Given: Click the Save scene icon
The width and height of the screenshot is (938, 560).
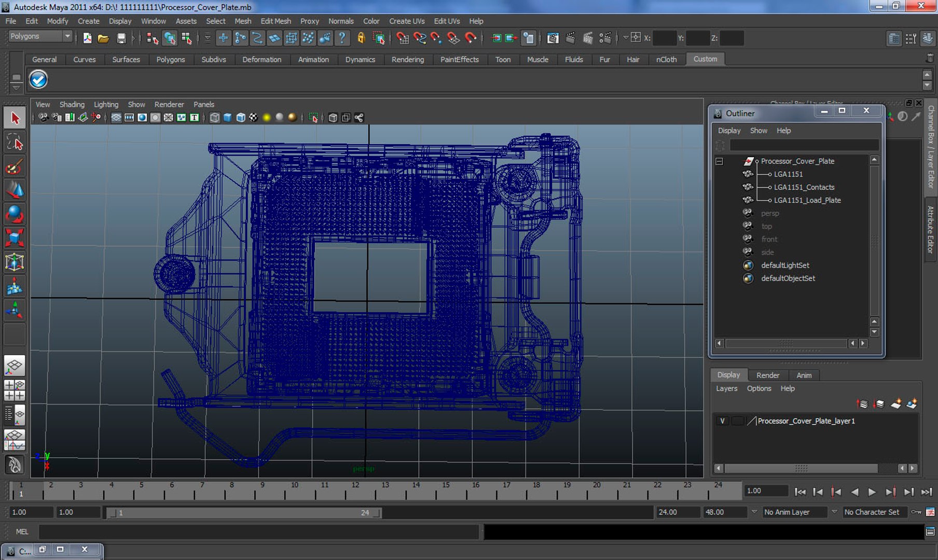Looking at the screenshot, I should coord(121,38).
